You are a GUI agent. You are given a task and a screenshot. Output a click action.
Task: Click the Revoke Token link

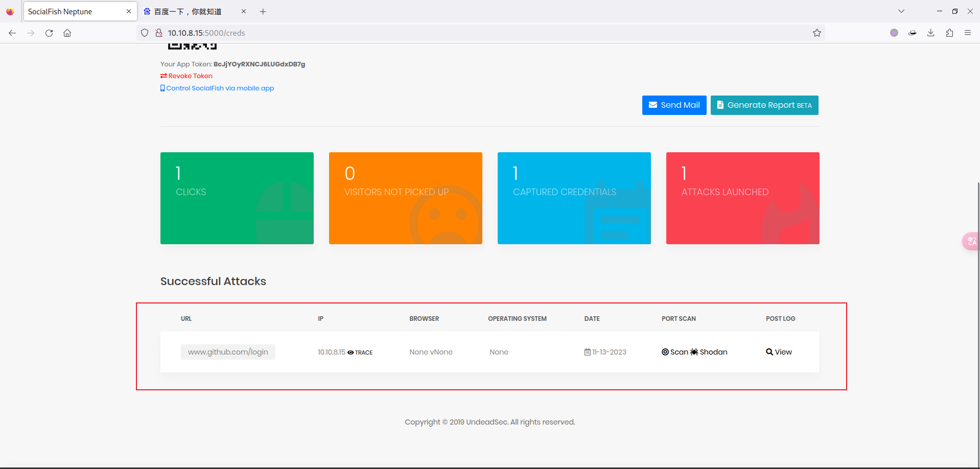click(x=186, y=76)
